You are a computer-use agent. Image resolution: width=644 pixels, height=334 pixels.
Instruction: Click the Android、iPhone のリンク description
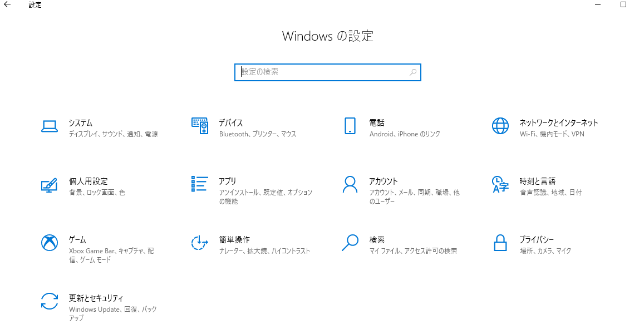405,134
